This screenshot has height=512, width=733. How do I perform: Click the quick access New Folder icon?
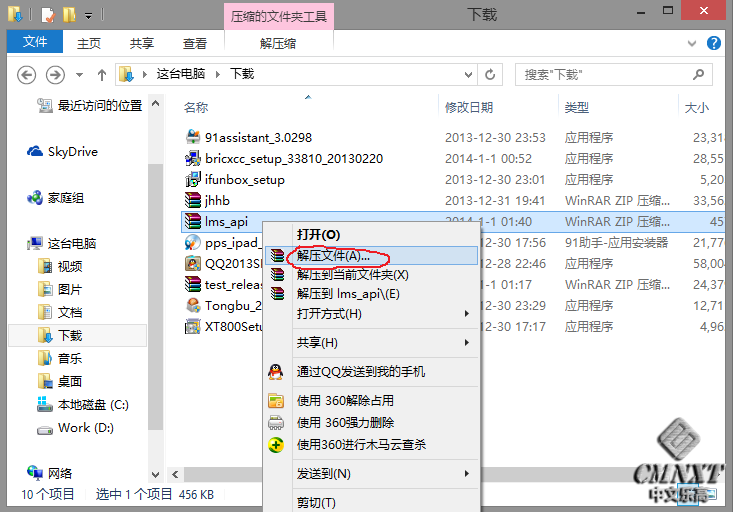point(69,15)
